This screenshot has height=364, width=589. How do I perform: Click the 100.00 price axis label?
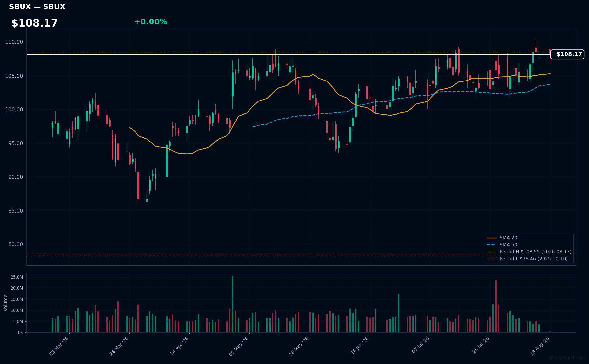tap(14, 110)
